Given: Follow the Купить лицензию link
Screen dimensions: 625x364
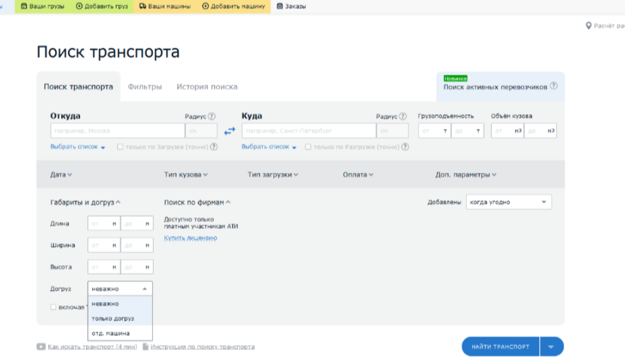Looking at the screenshot, I should [190, 238].
